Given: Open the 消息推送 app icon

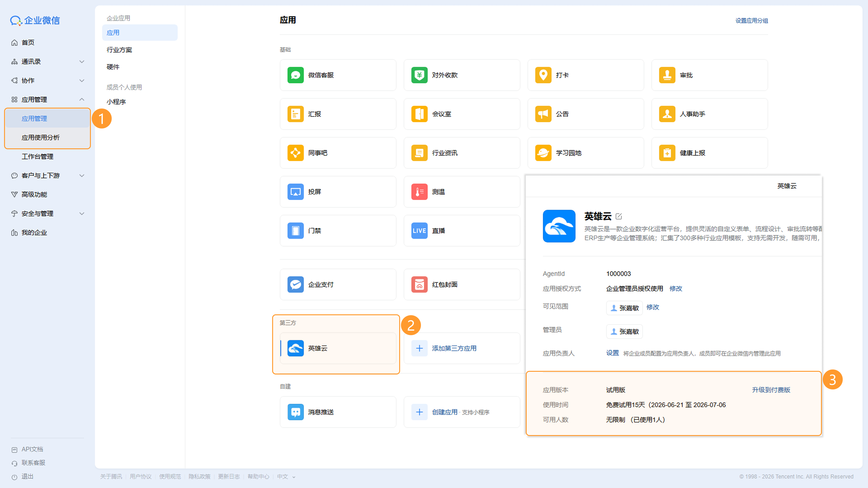Looking at the screenshot, I should coord(295,412).
